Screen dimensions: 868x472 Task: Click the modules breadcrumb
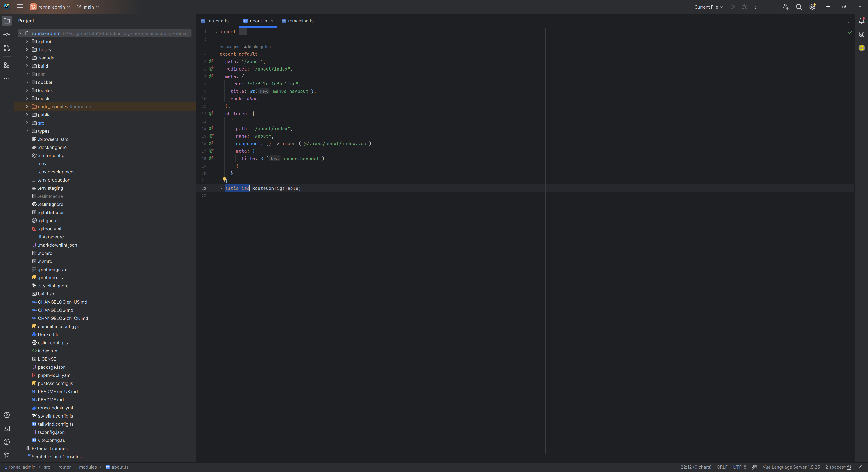pyautogui.click(x=88, y=467)
